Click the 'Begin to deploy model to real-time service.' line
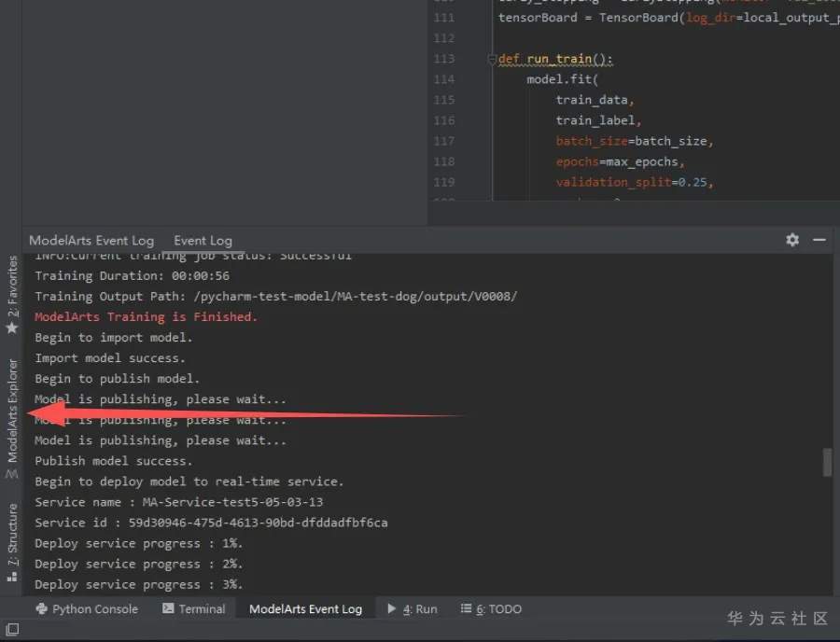This screenshot has height=642, width=840. click(189, 481)
